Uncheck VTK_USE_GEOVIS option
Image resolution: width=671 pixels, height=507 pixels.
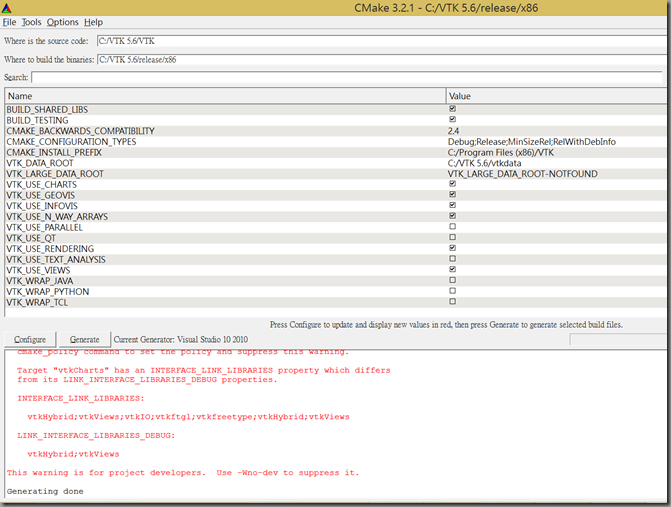[452, 194]
